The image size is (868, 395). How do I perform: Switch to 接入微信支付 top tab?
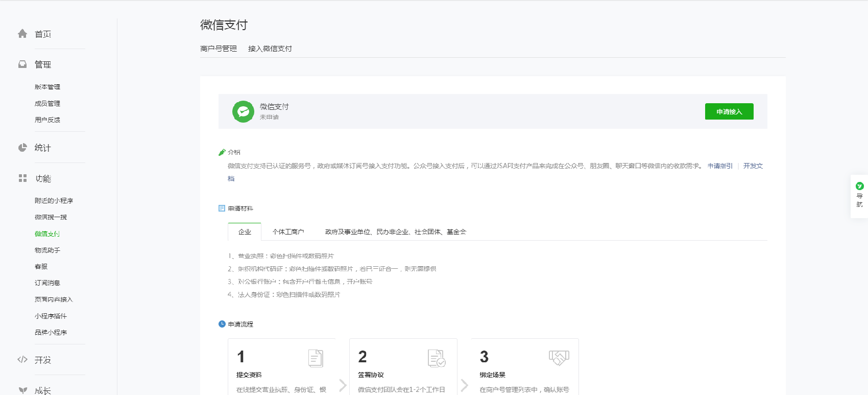tap(270, 49)
